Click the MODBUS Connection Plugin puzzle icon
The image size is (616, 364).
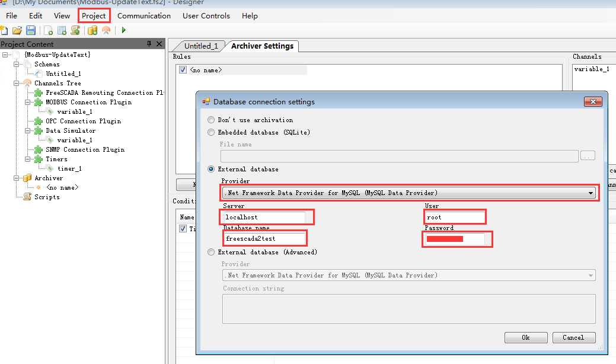click(38, 102)
